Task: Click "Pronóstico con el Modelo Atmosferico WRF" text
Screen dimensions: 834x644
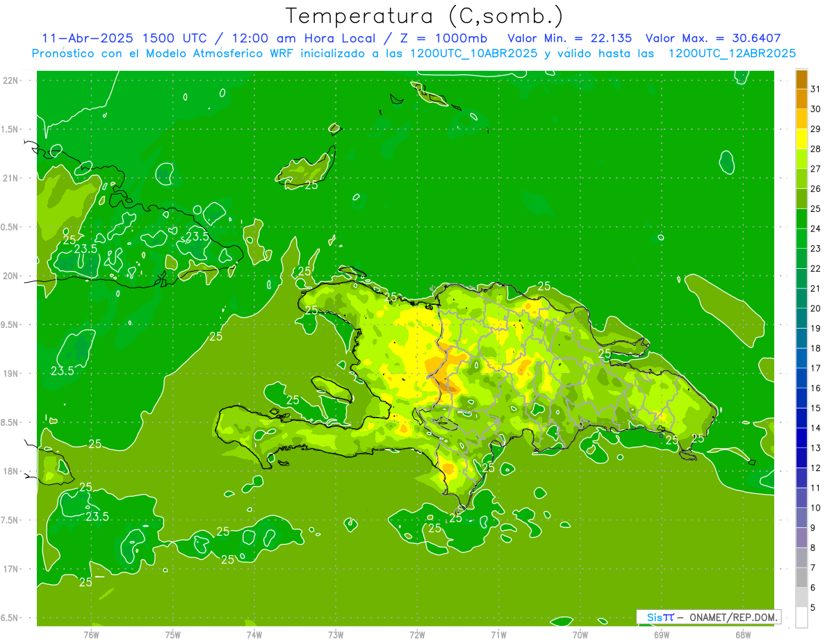Action: (164, 53)
